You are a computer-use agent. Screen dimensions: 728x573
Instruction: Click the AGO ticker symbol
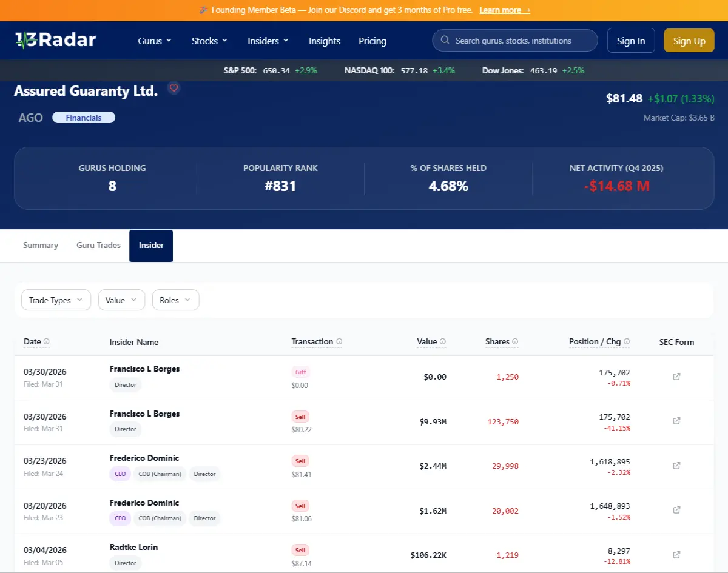(x=31, y=118)
